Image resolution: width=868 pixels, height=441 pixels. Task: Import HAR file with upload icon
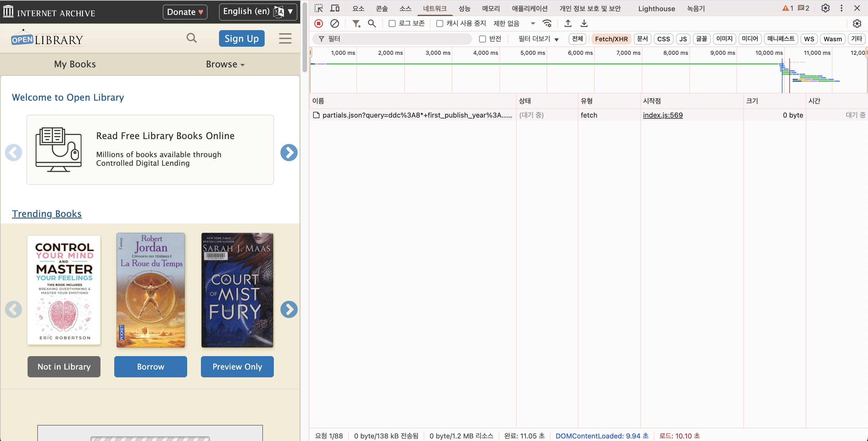click(568, 24)
